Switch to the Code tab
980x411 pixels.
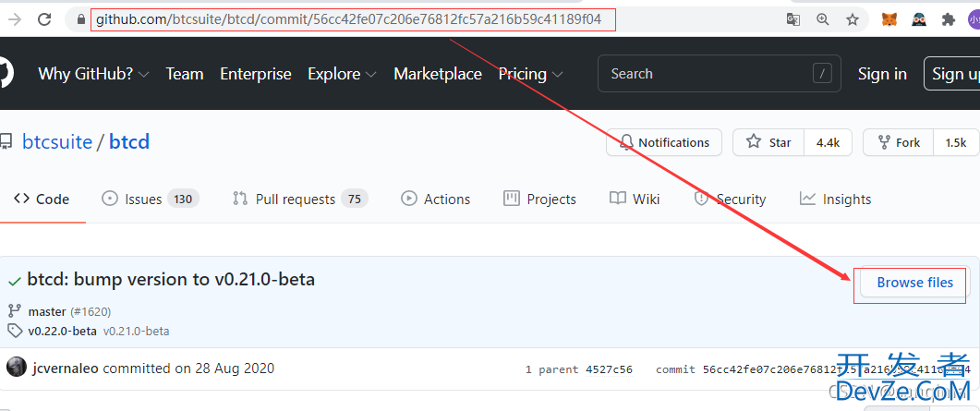point(42,199)
